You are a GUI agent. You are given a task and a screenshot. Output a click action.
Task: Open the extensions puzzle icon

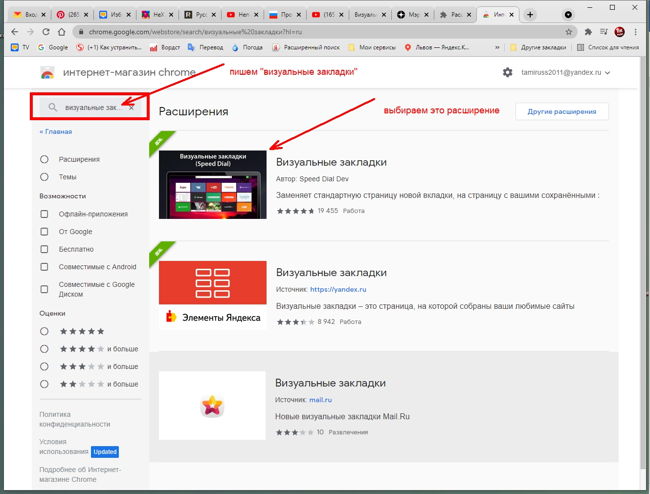pyautogui.click(x=588, y=32)
